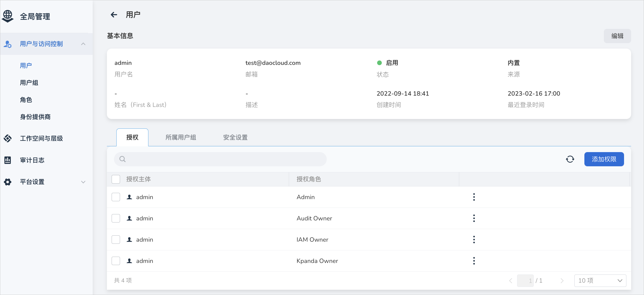Open 平台设置 in the sidebar

(32, 182)
